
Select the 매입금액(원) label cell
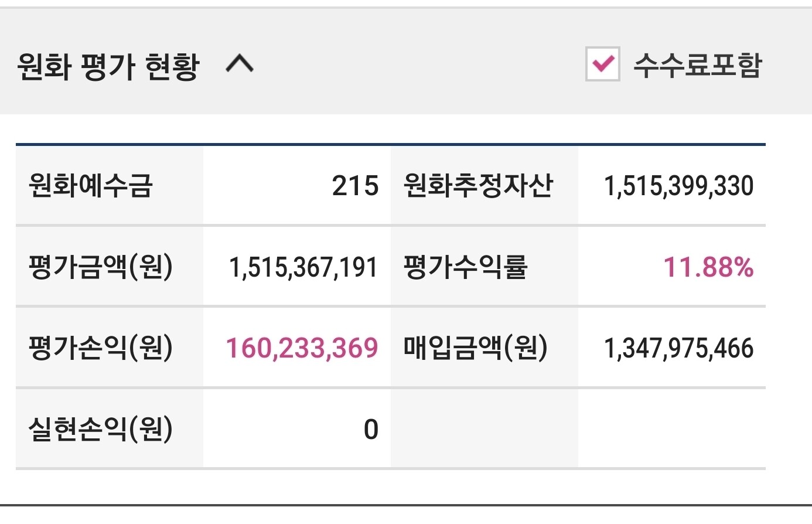[x=476, y=348]
